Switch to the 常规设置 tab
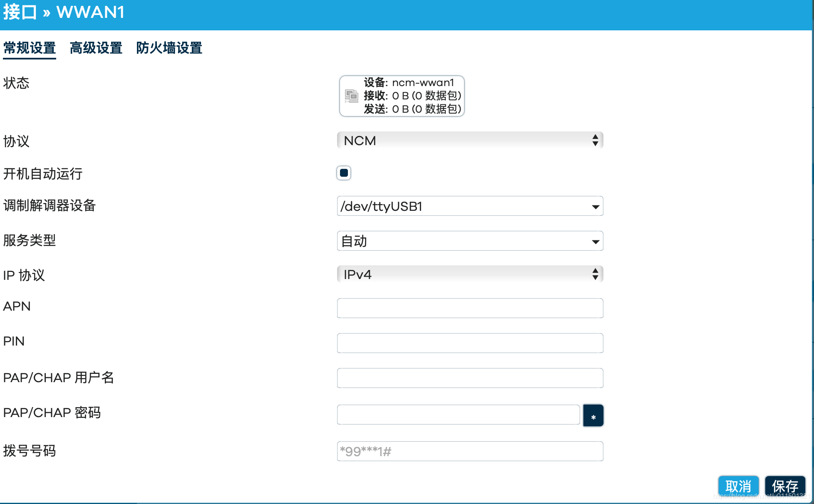 pos(30,48)
